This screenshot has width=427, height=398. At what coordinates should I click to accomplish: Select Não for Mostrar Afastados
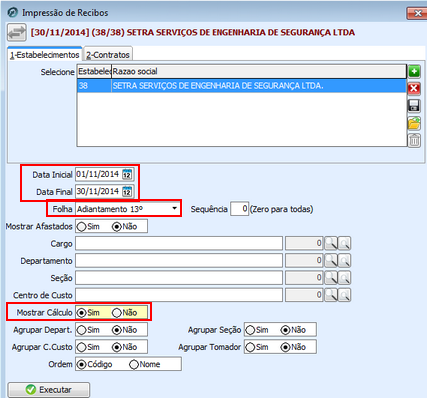[x=116, y=227]
